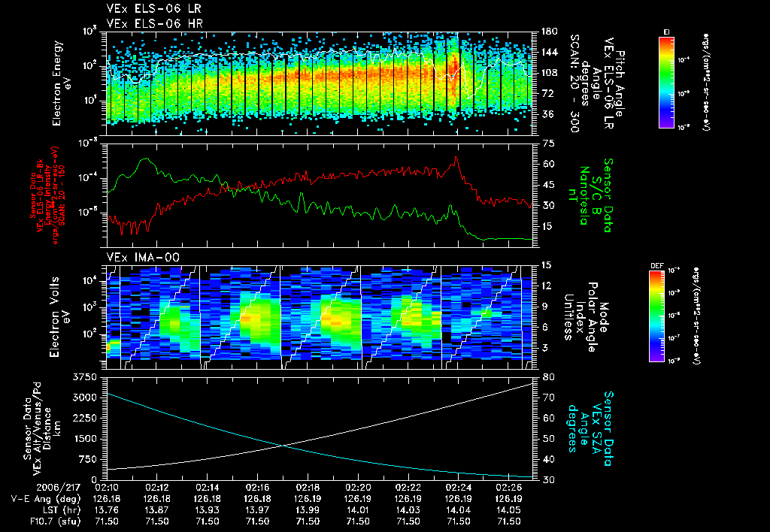This screenshot has height=532, width=770.
Task: Click the 'V-E Ang (deg)' row label
Action: 46,499
